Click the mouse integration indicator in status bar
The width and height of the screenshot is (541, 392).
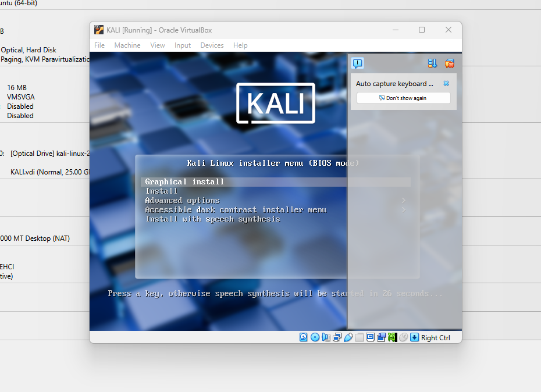pos(403,337)
